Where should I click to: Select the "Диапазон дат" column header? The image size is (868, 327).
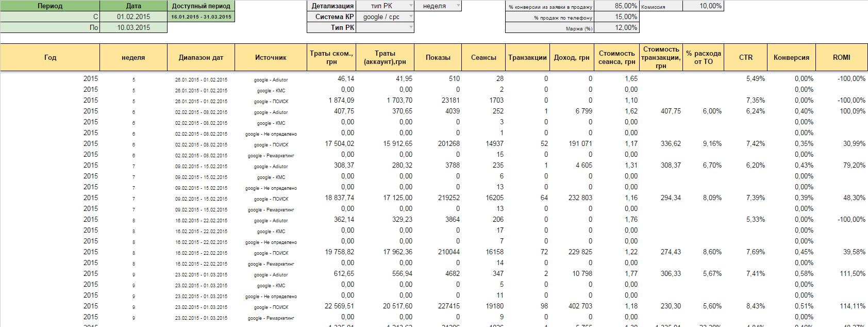(x=201, y=57)
